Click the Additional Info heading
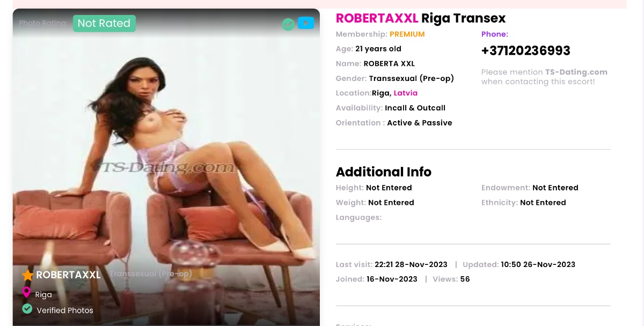This screenshot has height=326, width=644. tap(384, 172)
